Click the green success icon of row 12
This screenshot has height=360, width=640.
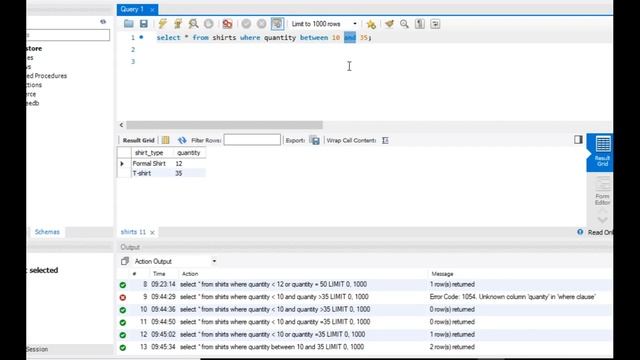tap(122, 335)
